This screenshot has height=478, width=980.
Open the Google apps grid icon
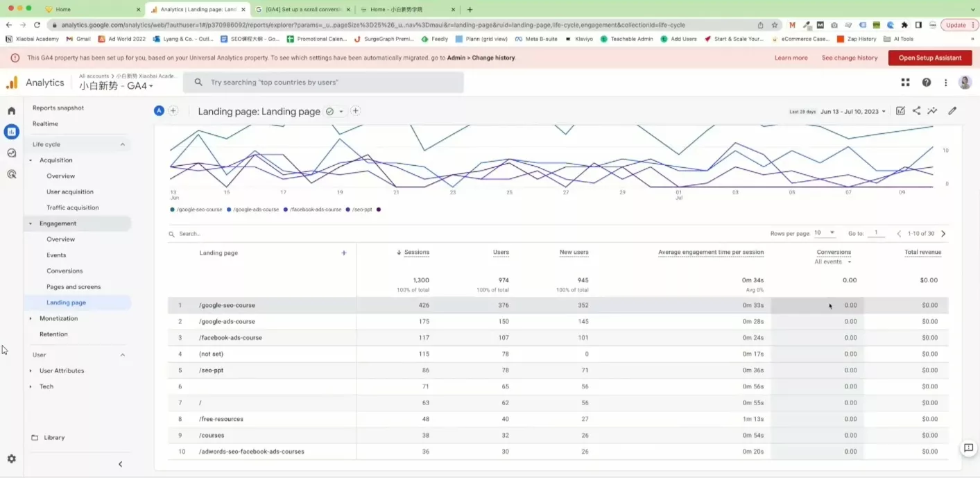905,83
